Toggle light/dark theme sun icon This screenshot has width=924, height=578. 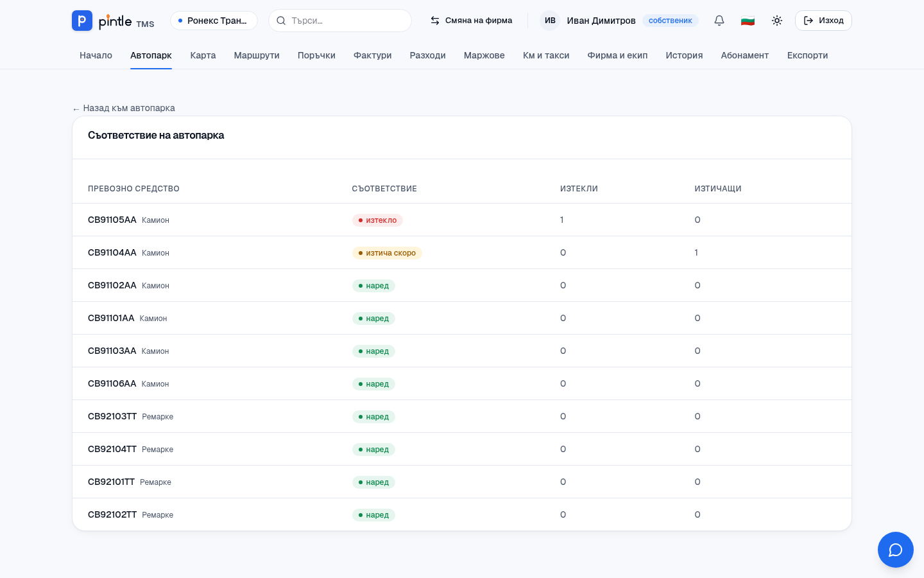point(777,21)
